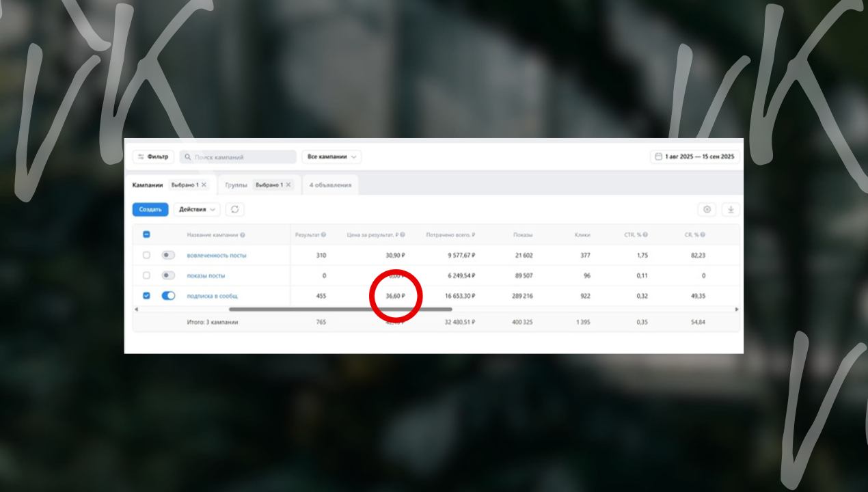
Task: Click the download export icon
Action: click(x=730, y=210)
